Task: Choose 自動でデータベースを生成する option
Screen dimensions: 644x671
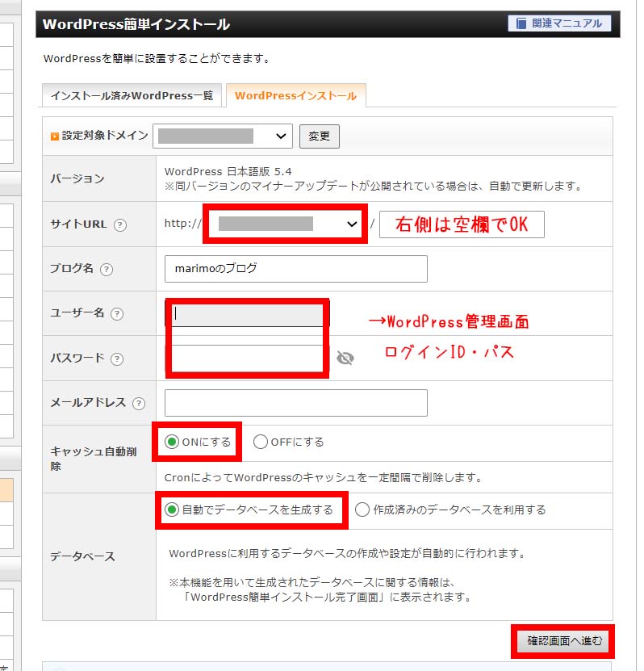Action: tap(171, 510)
